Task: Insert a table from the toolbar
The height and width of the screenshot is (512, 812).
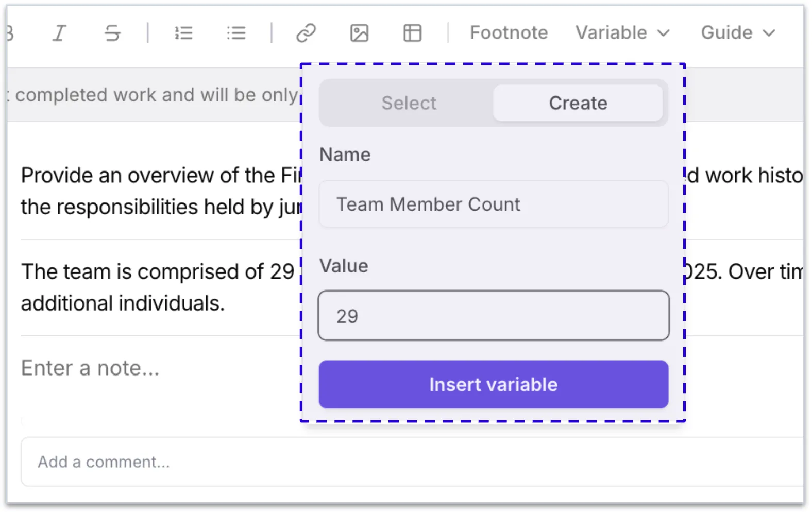Action: 412,33
